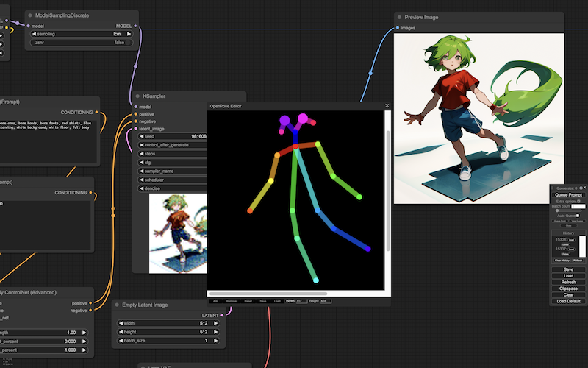
Task: Select the purple foot keypoint ending the blue leg
Action: coord(368,249)
